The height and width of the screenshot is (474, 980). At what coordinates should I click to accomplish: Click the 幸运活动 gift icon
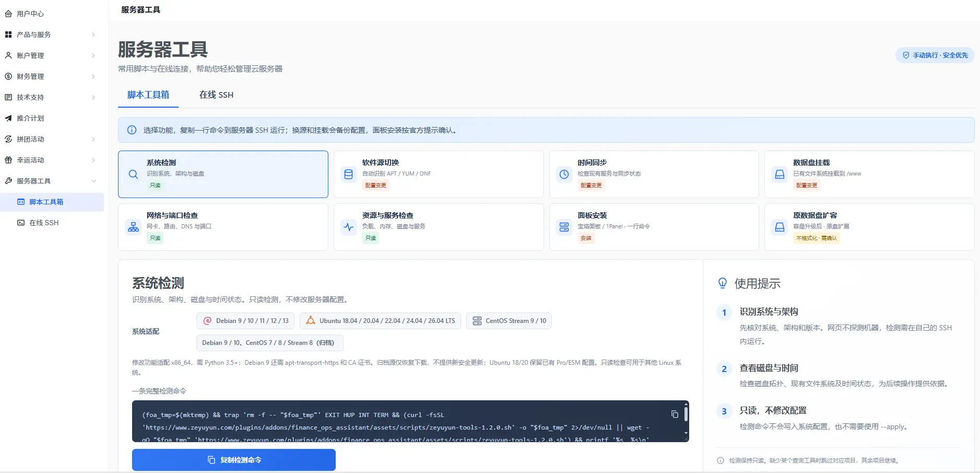(8, 160)
